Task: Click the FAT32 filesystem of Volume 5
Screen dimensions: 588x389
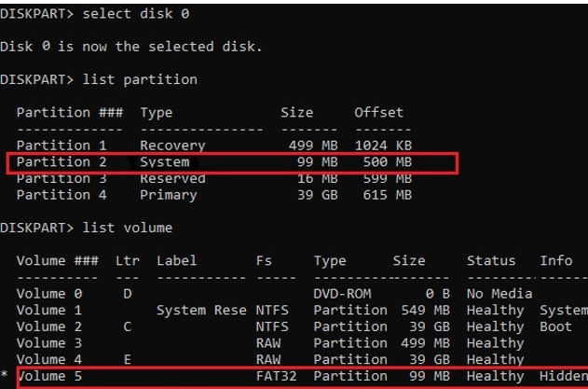Action: tap(276, 378)
